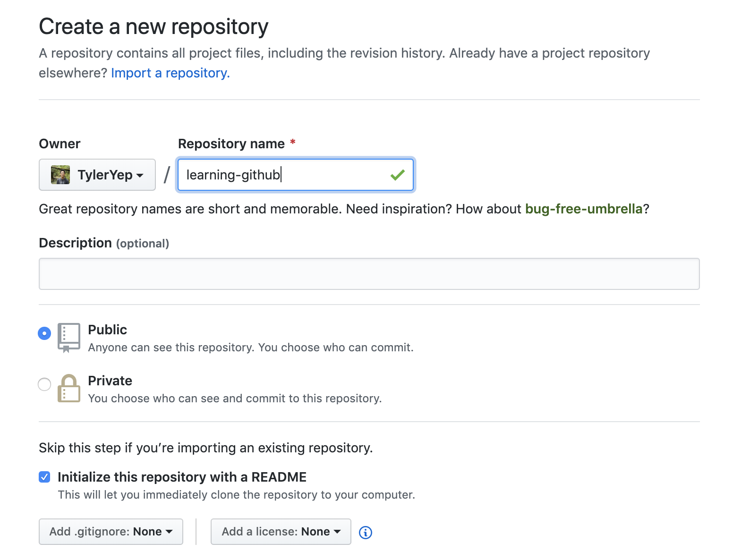This screenshot has height=560, width=733.
Task: Follow the Import a repository link
Action: coord(170,73)
